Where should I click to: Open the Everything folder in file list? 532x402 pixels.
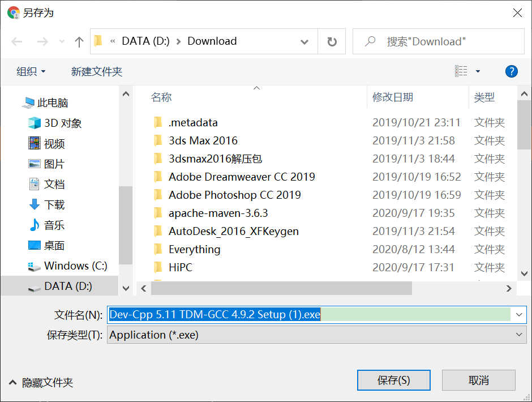(194, 249)
